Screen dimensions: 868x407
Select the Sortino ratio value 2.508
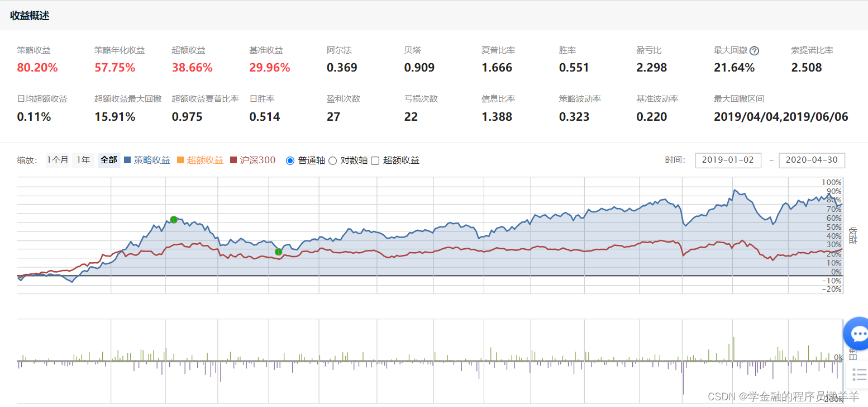(x=807, y=68)
